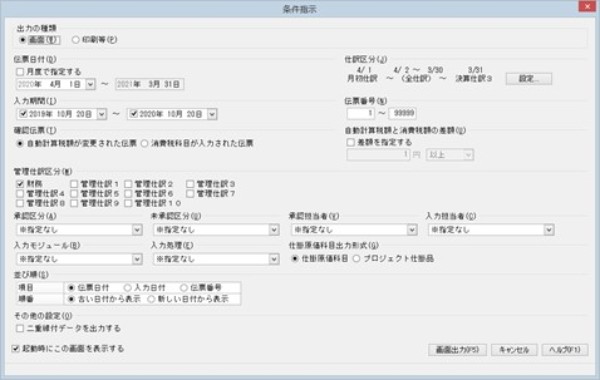Check 管理仕訳2 checkbox
The width and height of the screenshot is (600, 380).
coord(128,184)
